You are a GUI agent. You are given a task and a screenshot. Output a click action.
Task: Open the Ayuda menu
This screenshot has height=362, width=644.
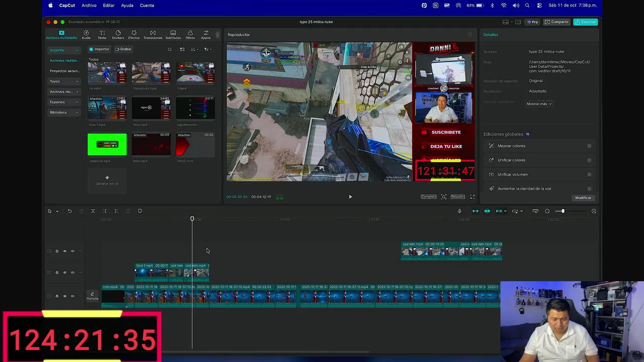point(127,6)
